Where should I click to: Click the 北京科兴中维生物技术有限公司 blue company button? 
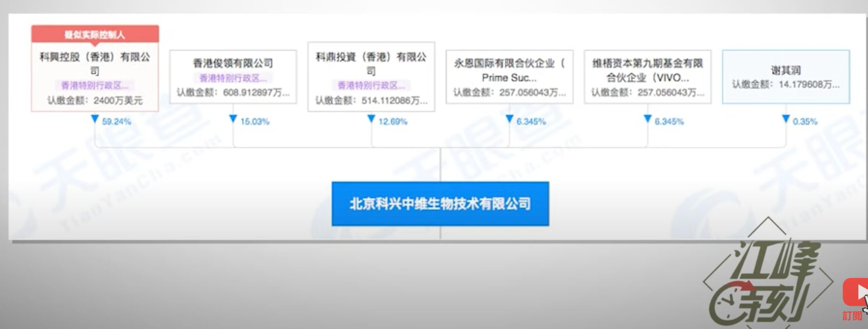440,204
